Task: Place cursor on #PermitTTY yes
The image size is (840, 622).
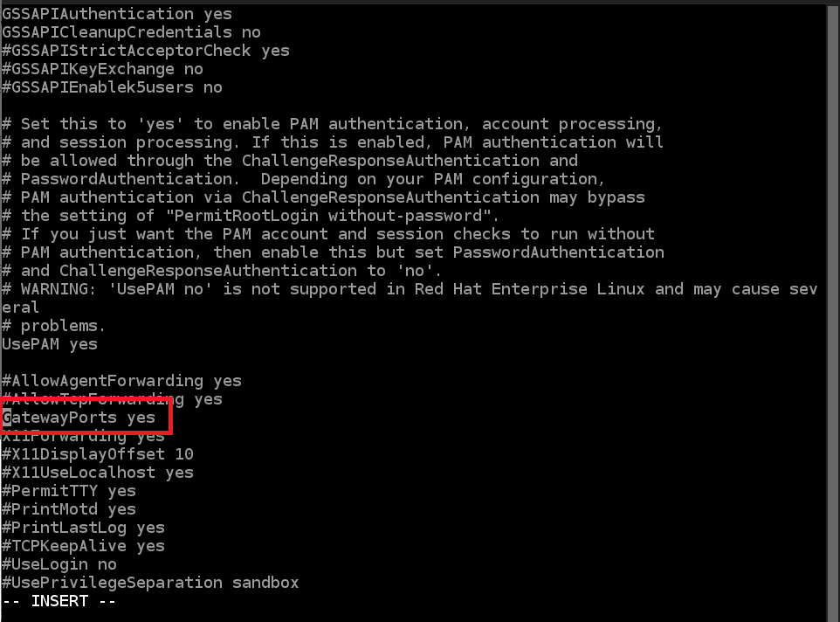Action: 69,491
